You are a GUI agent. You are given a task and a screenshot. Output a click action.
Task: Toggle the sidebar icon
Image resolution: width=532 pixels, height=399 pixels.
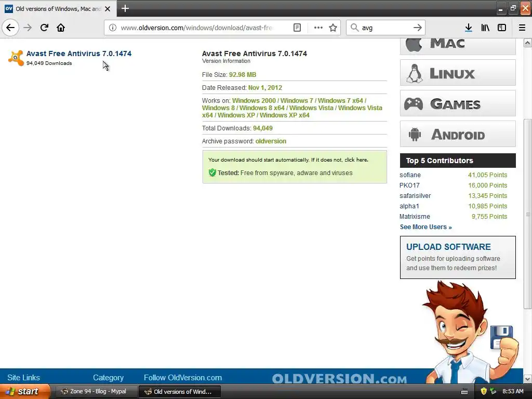point(502,28)
